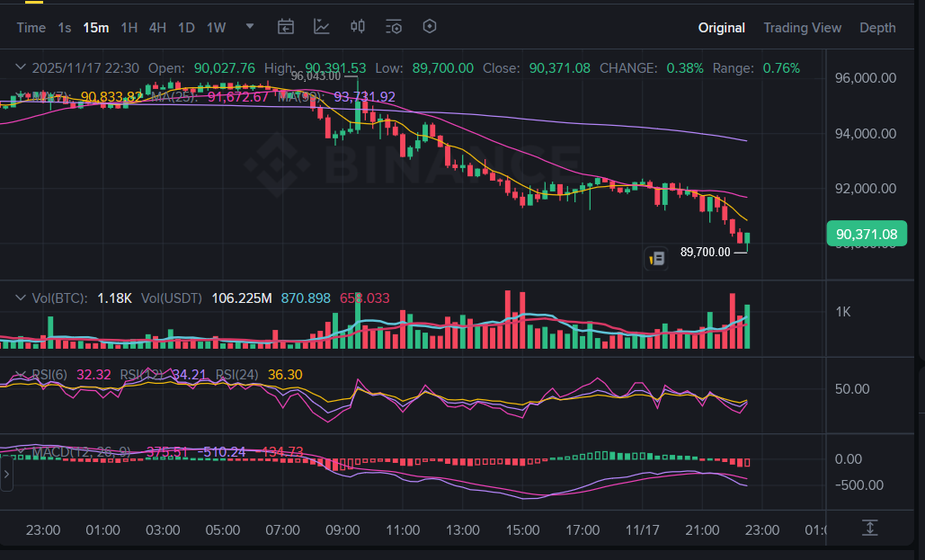Image resolution: width=925 pixels, height=560 pixels.
Task: Open the more intervals dropdown arrow
Action: click(250, 27)
